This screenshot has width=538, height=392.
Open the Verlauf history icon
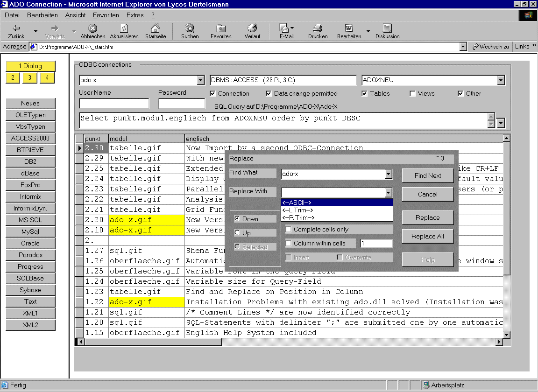tap(252, 28)
